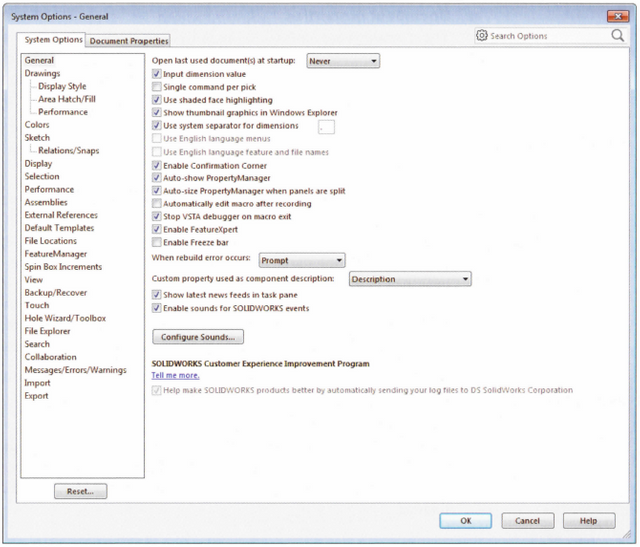Click the Cancel button
Viewport: 640px width, 547px height.
tap(527, 520)
